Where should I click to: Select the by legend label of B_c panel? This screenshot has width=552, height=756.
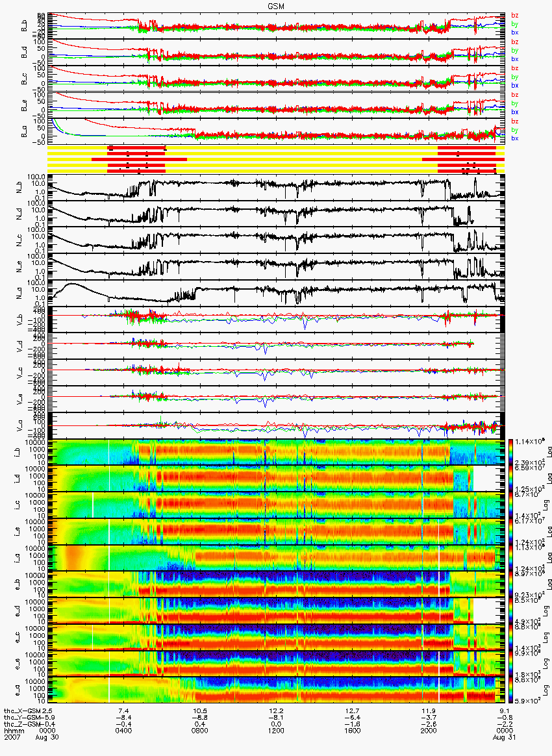click(x=515, y=77)
